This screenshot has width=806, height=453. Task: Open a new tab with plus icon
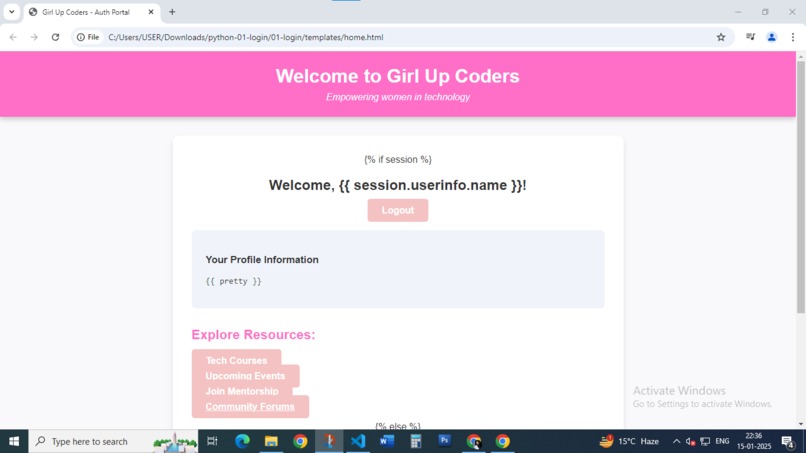pyautogui.click(x=172, y=12)
